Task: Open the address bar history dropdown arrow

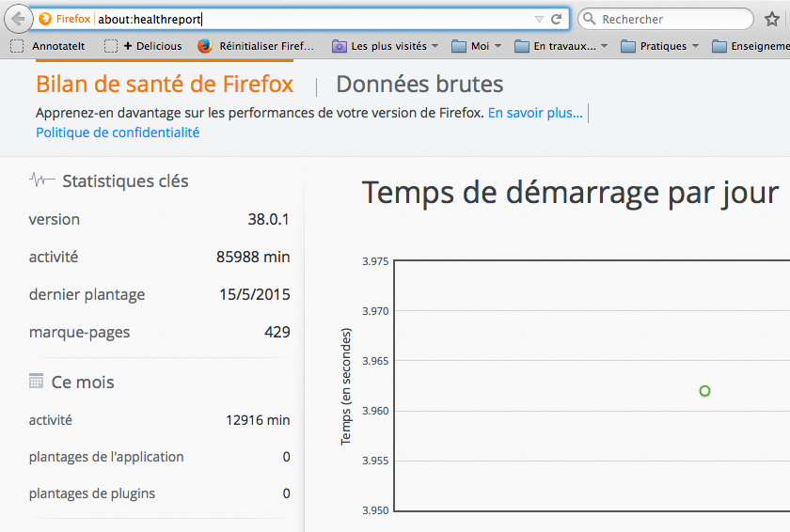Action: point(539,19)
